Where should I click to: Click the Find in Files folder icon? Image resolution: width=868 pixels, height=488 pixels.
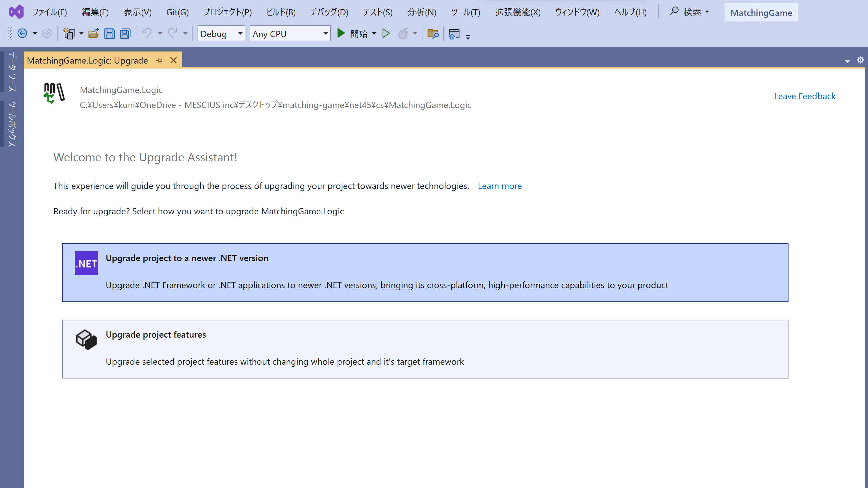tap(433, 34)
